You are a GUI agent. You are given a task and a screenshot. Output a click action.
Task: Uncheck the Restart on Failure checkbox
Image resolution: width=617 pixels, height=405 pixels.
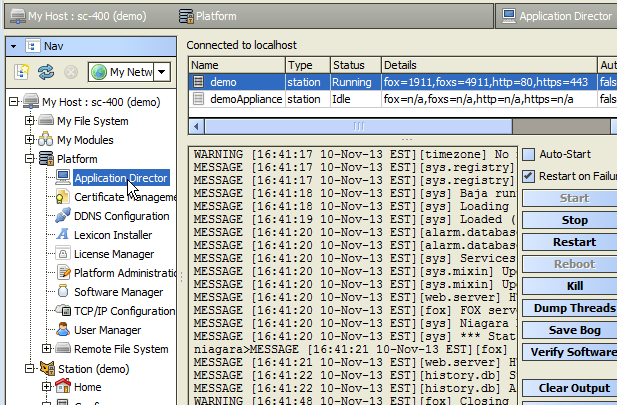528,177
